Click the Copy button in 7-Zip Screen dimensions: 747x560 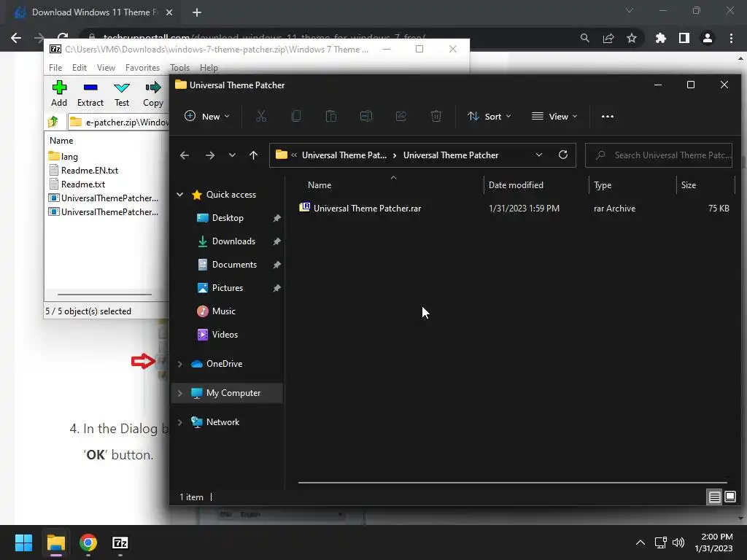(153, 94)
